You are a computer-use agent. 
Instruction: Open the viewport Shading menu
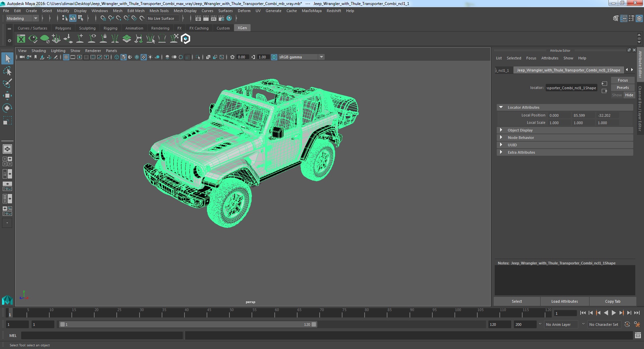pos(39,51)
